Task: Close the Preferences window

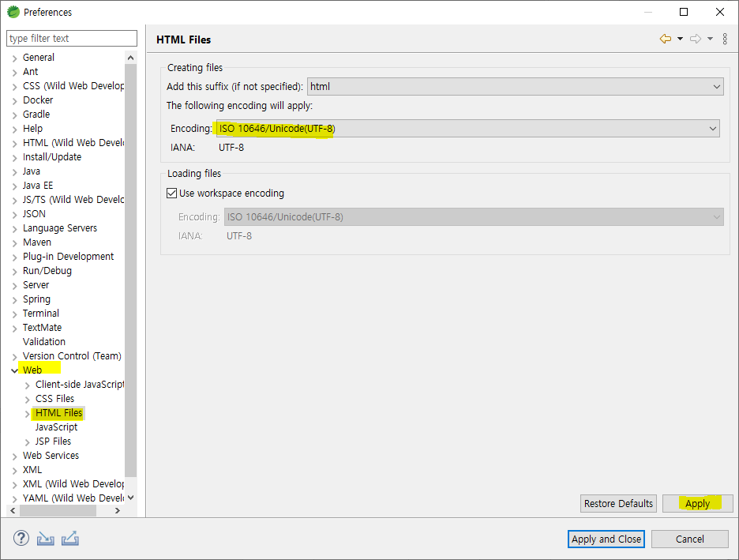Action: click(720, 12)
